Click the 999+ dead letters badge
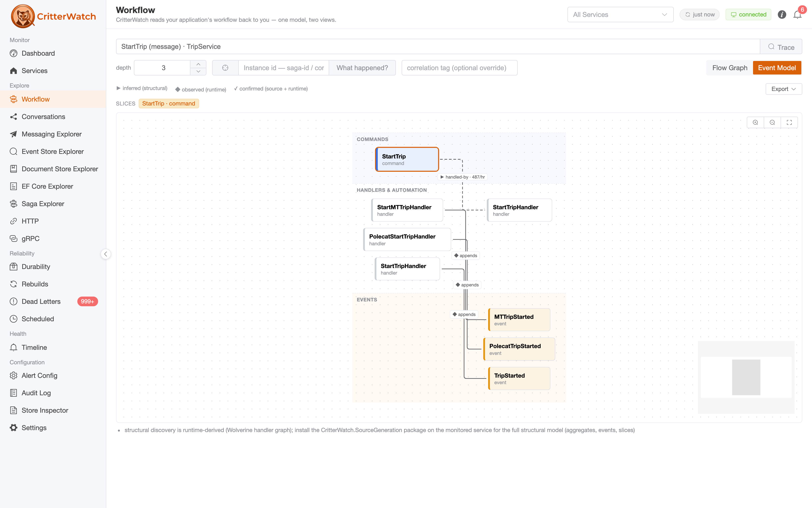This screenshot has width=812, height=508. 87,302
